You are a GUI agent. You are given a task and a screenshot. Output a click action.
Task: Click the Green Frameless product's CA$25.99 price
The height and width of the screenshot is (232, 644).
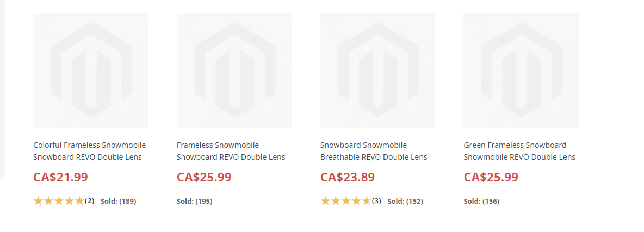click(x=491, y=177)
